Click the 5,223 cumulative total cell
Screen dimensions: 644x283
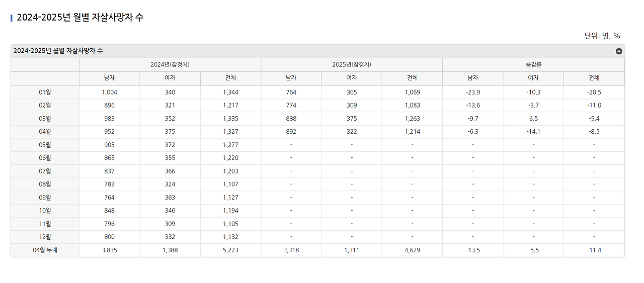(x=230, y=250)
